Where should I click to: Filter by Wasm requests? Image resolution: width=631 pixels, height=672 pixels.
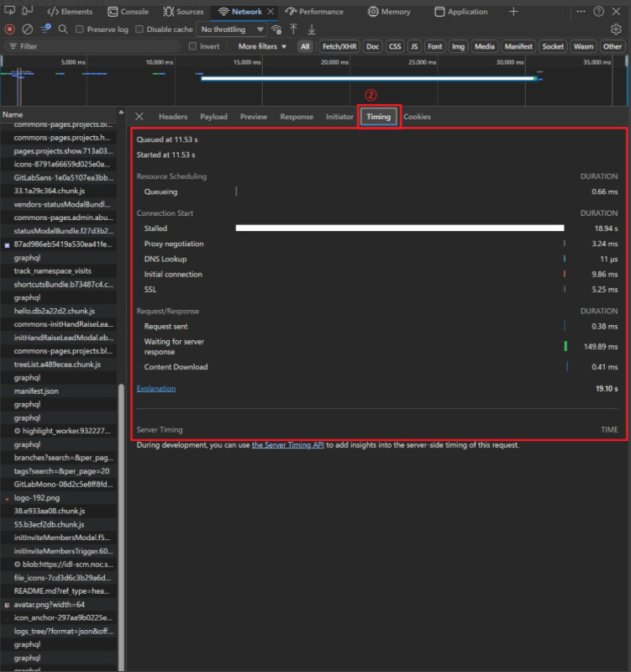pyautogui.click(x=583, y=46)
